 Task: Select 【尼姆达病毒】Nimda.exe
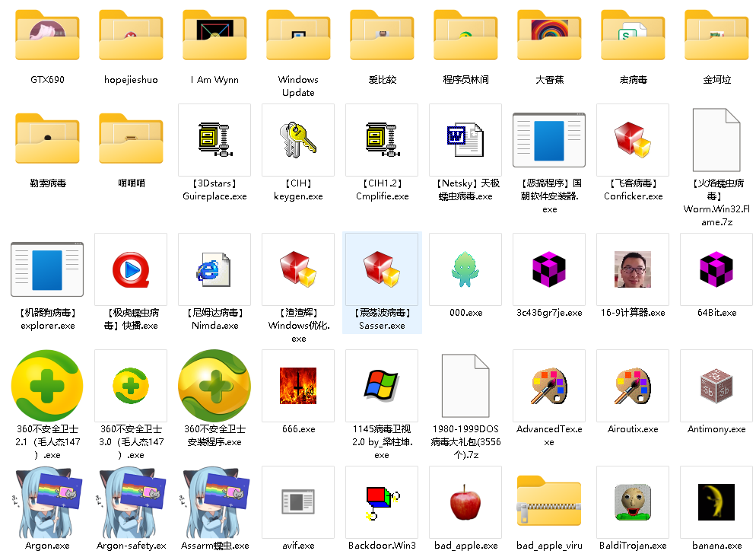[x=214, y=269]
